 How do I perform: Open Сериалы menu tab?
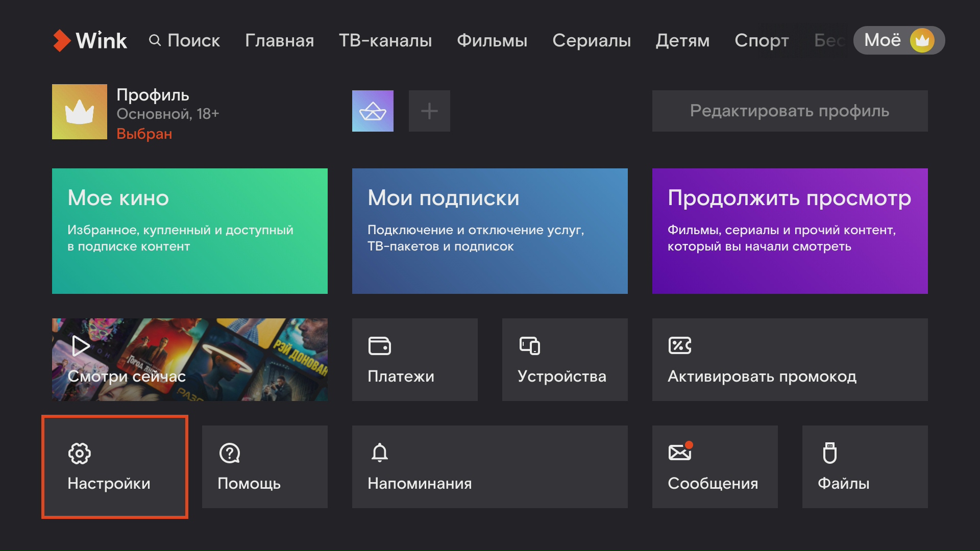click(592, 40)
